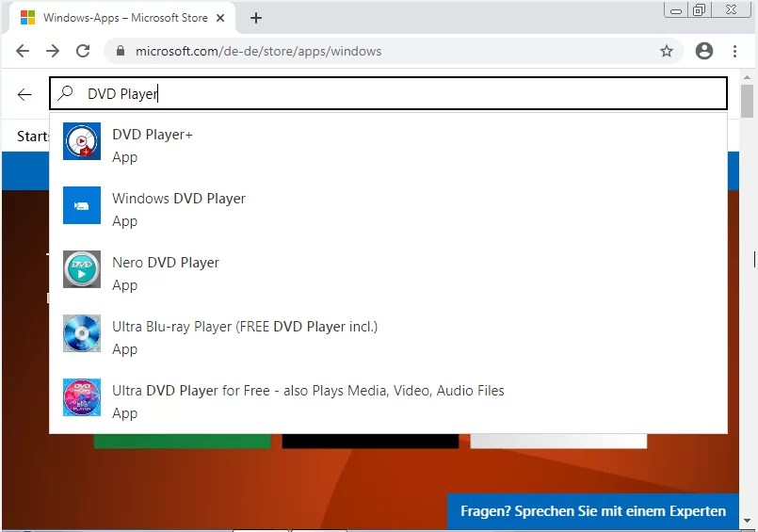Click the DVD Player+ app icon
Screen dimensions: 758x532
(82, 141)
